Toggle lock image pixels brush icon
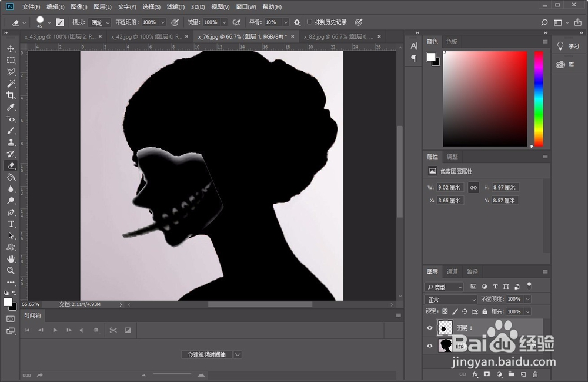This screenshot has height=382, width=588. click(x=455, y=311)
